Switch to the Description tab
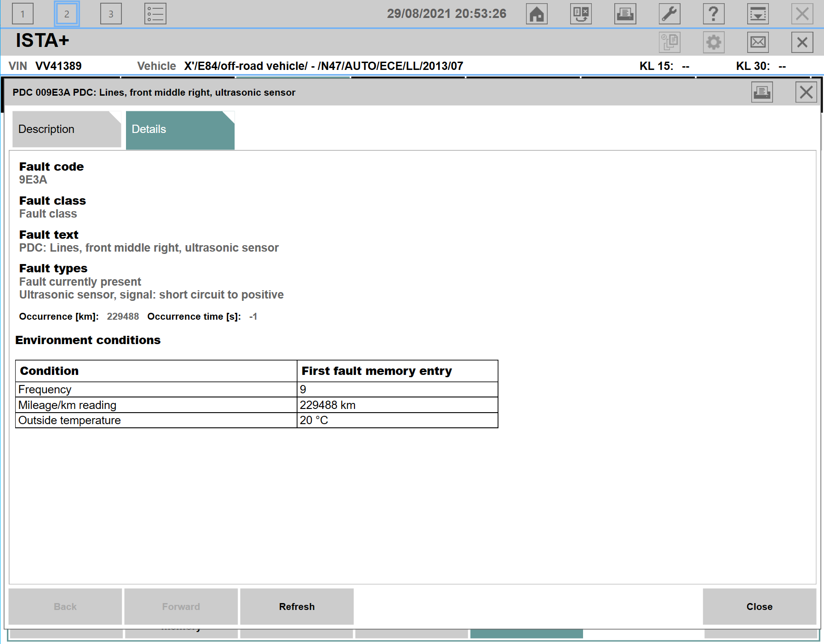 tap(67, 129)
